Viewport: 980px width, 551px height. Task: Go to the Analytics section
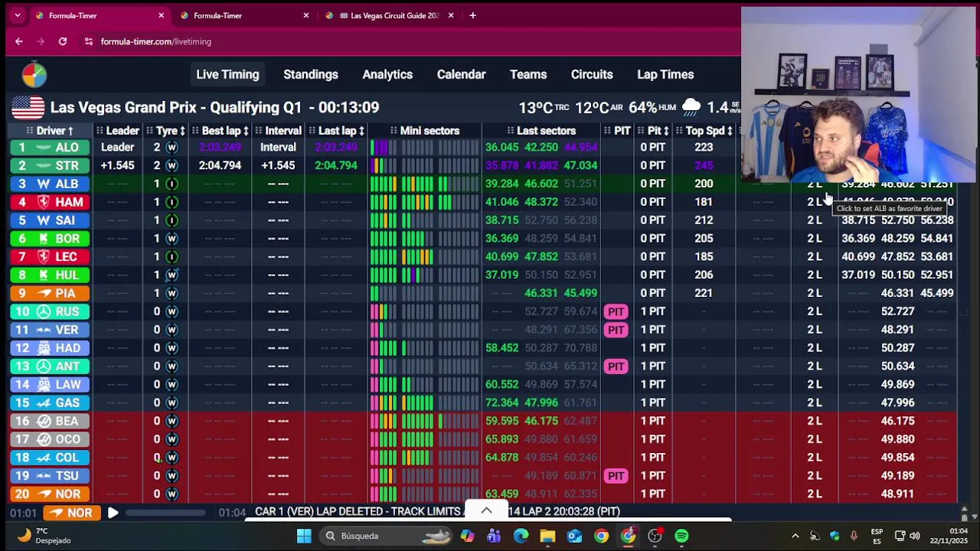pos(387,74)
